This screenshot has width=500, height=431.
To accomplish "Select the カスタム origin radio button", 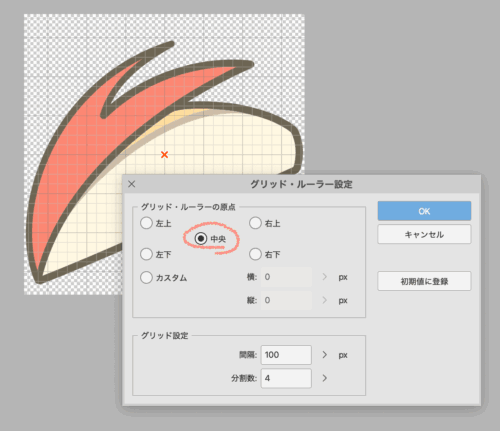I will click(146, 277).
